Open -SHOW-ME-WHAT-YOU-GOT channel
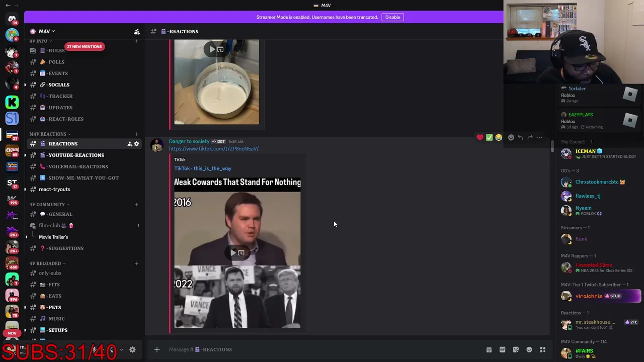Screen dimensions: 644x362 84,178
